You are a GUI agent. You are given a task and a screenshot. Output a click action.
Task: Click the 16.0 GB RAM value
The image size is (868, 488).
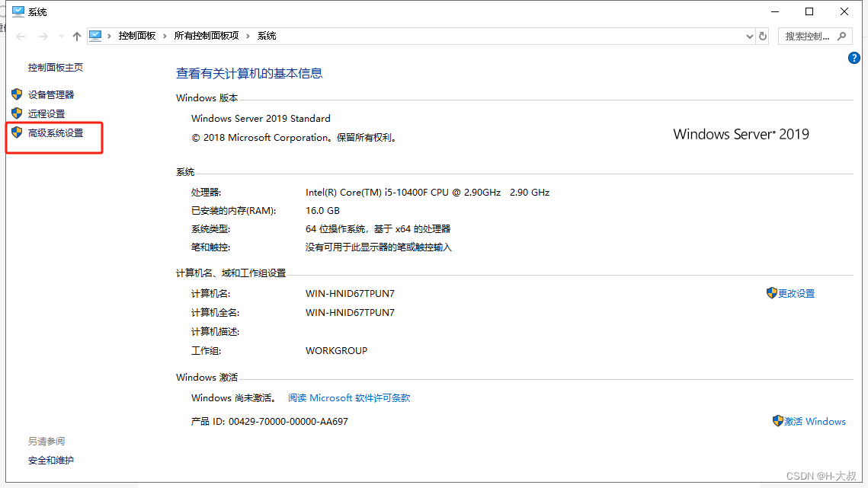(x=322, y=211)
